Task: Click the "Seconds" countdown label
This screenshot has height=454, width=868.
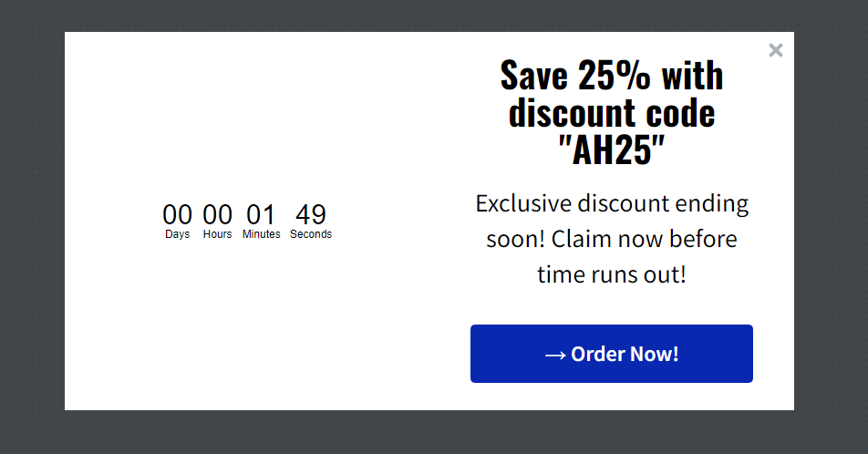Action: pyautogui.click(x=311, y=234)
